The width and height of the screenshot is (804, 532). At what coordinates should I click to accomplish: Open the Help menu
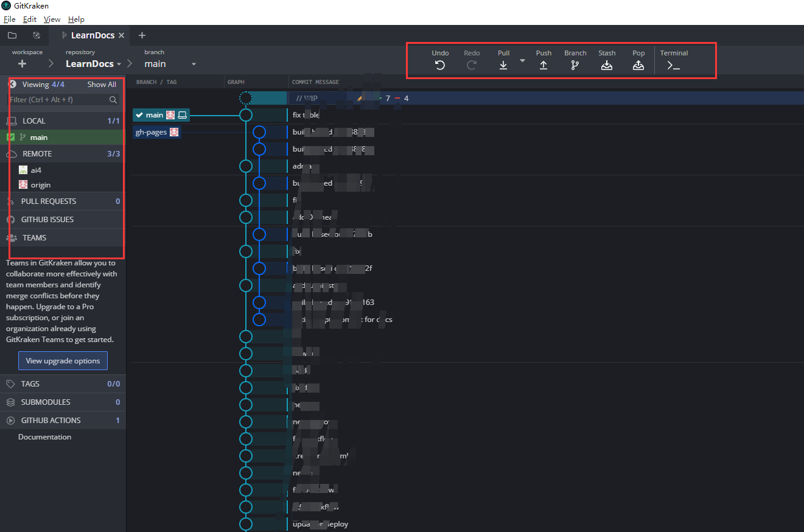pos(76,19)
